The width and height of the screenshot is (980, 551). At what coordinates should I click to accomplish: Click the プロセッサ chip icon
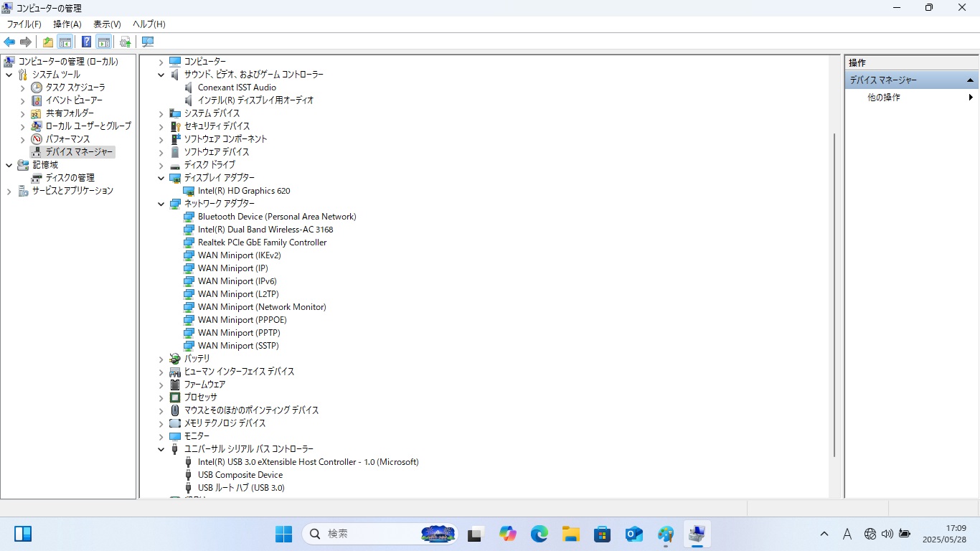pos(175,397)
